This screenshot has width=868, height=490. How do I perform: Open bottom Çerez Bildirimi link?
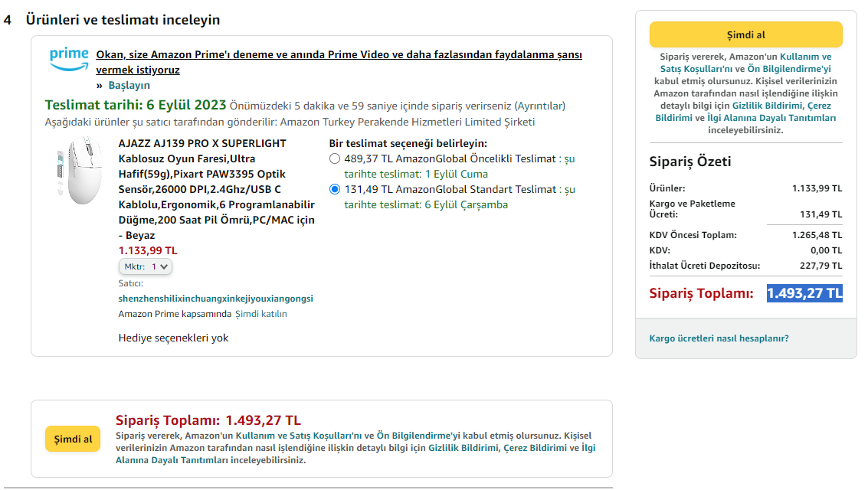coord(536,448)
